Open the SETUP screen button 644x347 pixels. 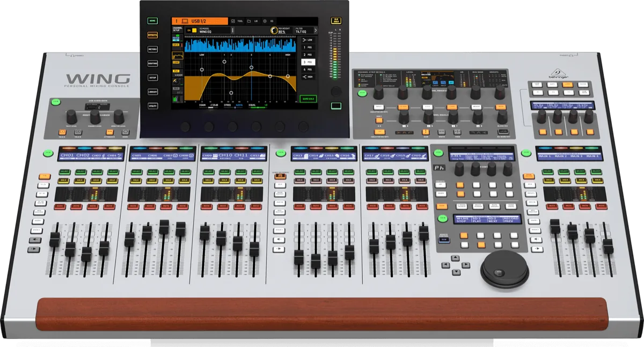(152, 78)
